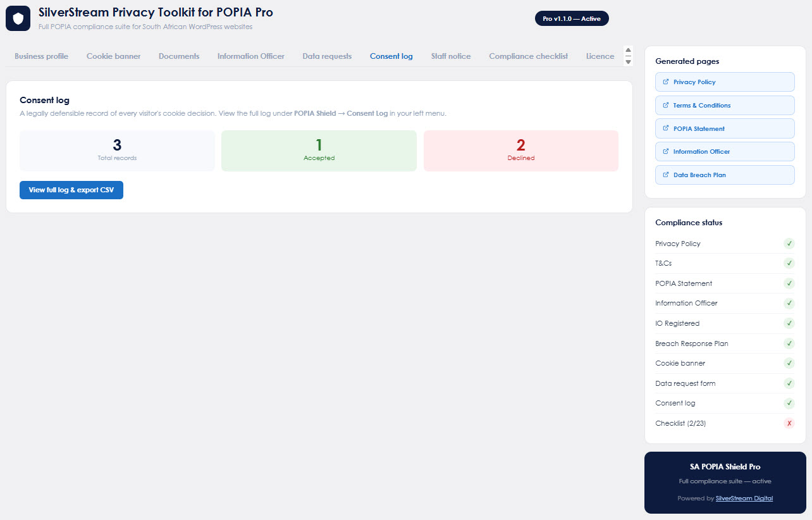Viewport: 812px width, 520px height.
Task: Select the Staff notice tab
Action: point(451,56)
